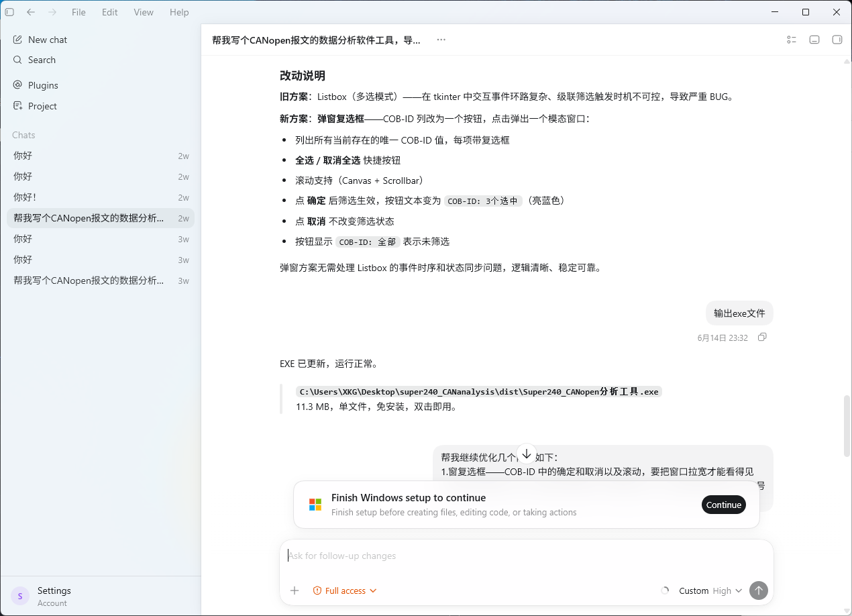The height and width of the screenshot is (616, 852).
Task: Go forward with the right arrow
Action: [x=52, y=12]
